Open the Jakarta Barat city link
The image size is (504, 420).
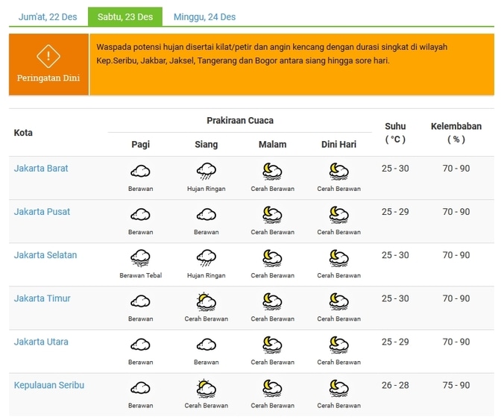(x=41, y=169)
